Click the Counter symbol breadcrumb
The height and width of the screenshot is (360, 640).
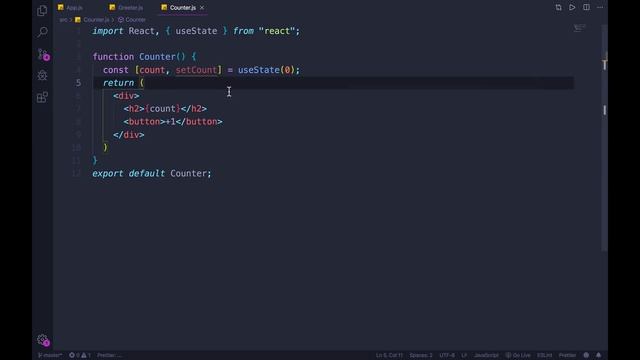click(x=132, y=20)
